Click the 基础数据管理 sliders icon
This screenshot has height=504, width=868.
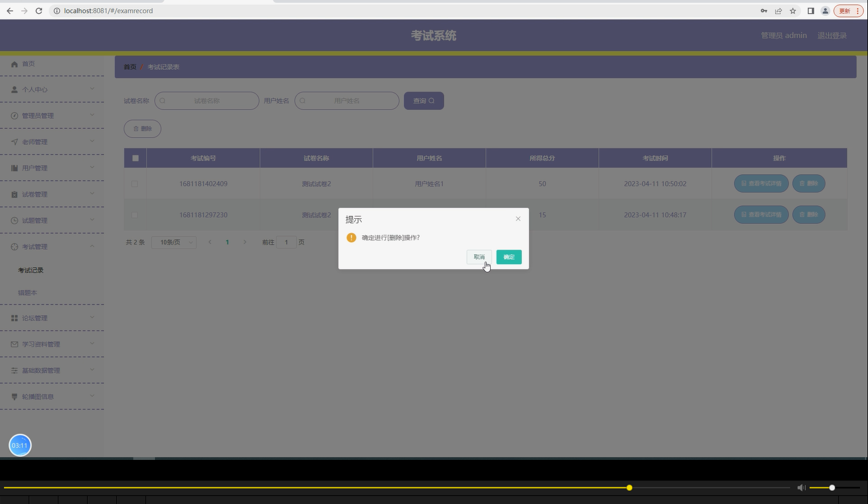[14, 371]
